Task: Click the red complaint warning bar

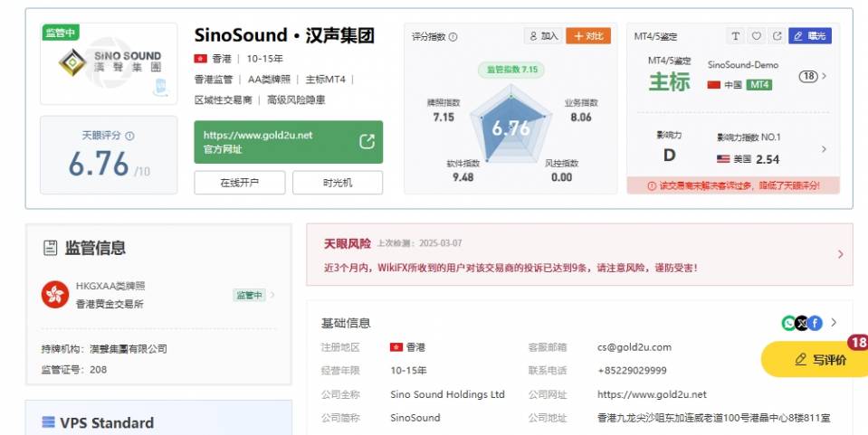Action: (x=733, y=186)
